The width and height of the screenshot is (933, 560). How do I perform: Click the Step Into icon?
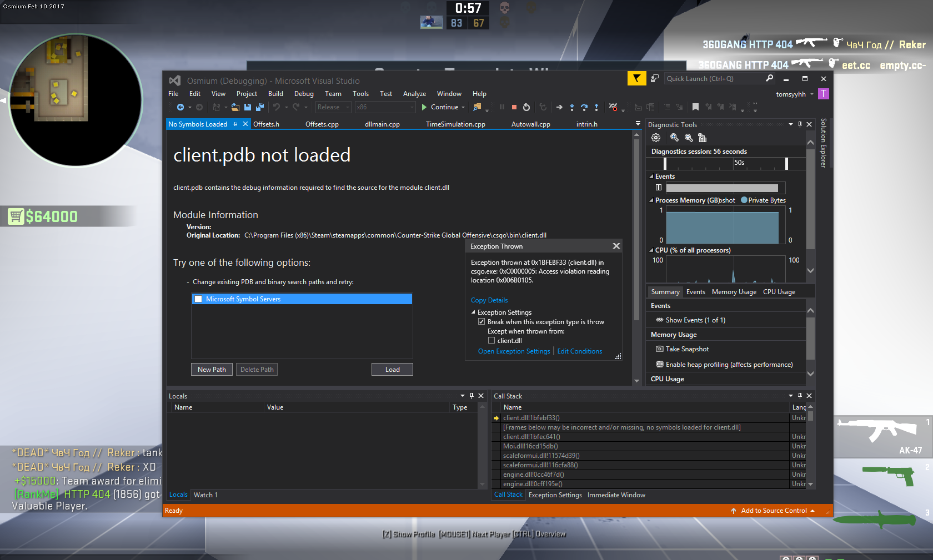click(572, 107)
